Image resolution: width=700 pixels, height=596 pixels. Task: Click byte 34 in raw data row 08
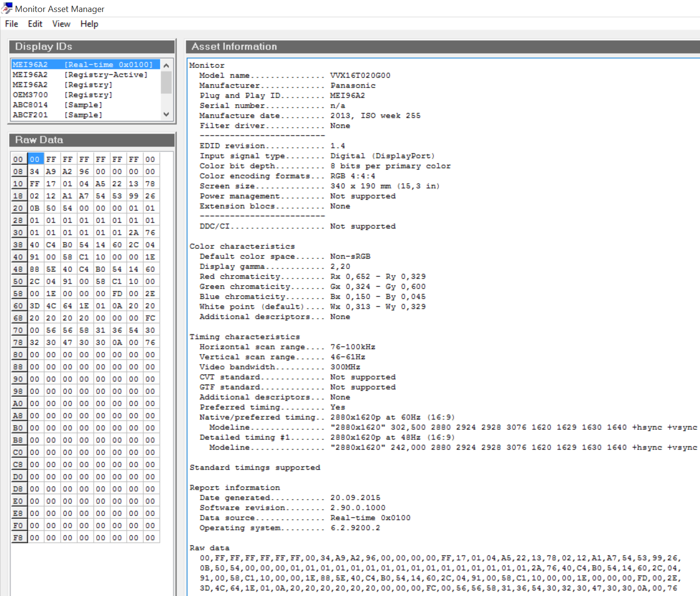click(x=35, y=171)
